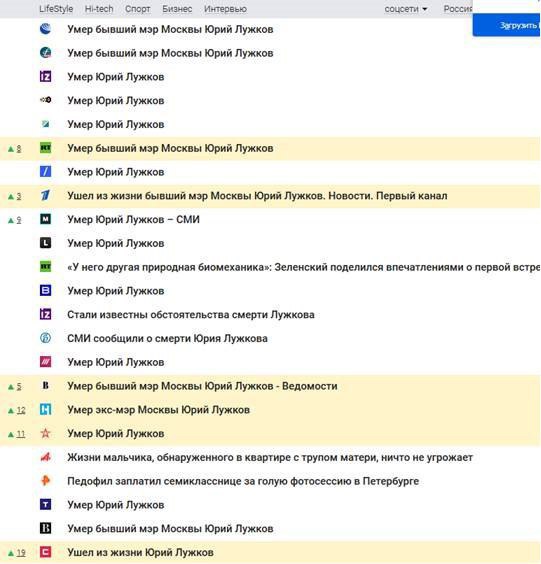Click the Первый канал number-one icon
This screenshot has width=541, height=564.
click(x=45, y=195)
